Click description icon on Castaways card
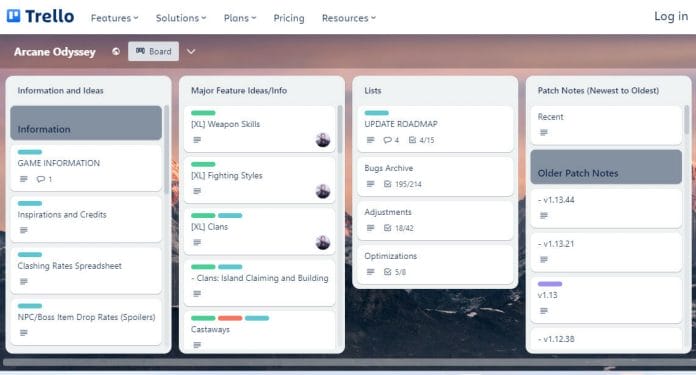696x375 pixels. 197,345
